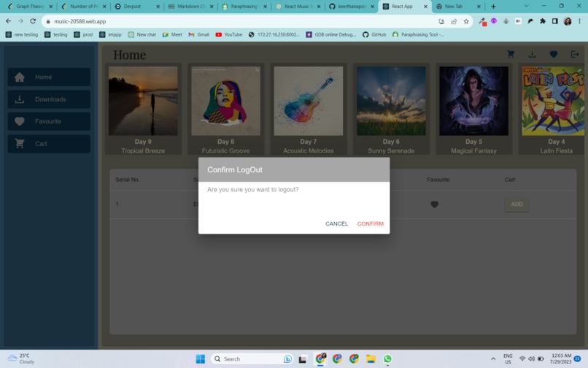
Task: Add song row 1 to cart
Action: point(517,204)
